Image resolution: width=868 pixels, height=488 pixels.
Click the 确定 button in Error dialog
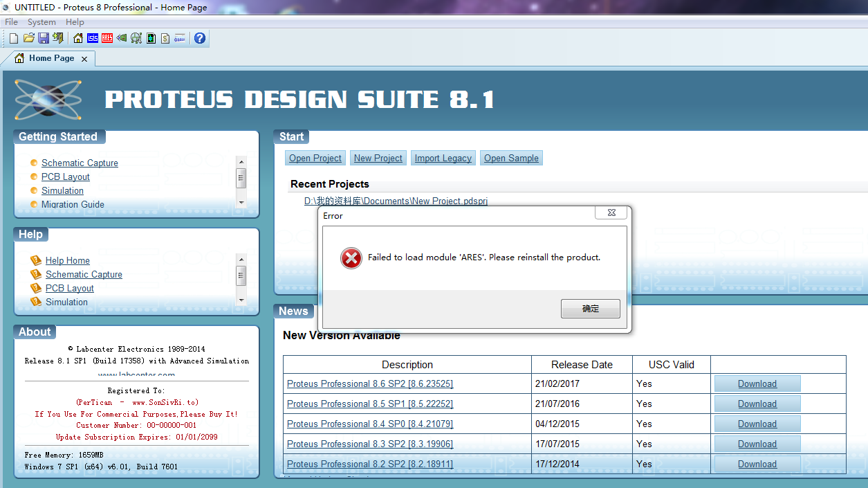pos(591,309)
